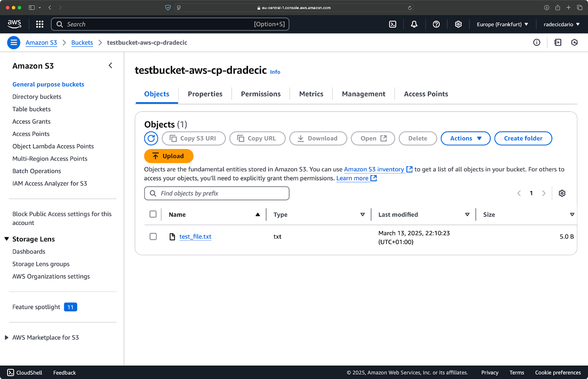Click the Create folder button
588x379 pixels.
click(523, 138)
